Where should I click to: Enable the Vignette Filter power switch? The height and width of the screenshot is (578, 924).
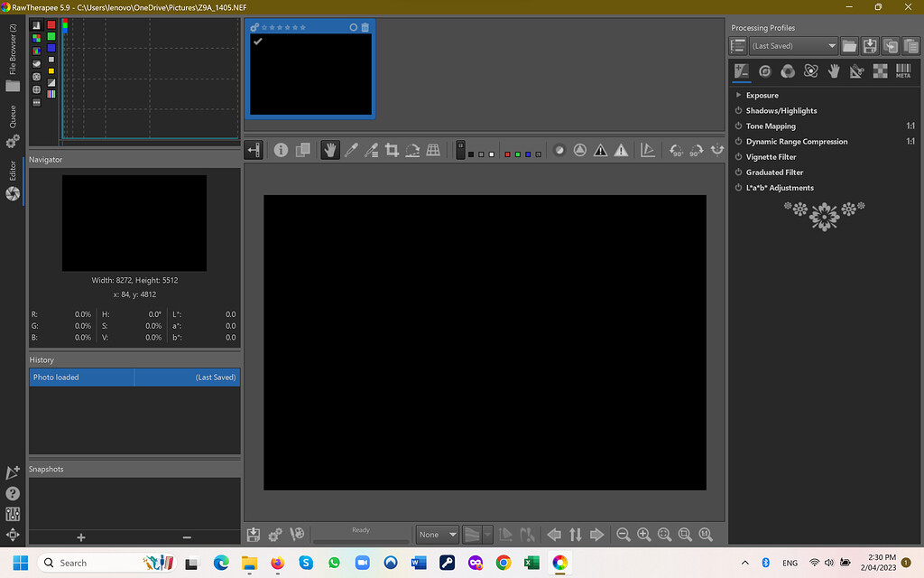click(x=738, y=156)
